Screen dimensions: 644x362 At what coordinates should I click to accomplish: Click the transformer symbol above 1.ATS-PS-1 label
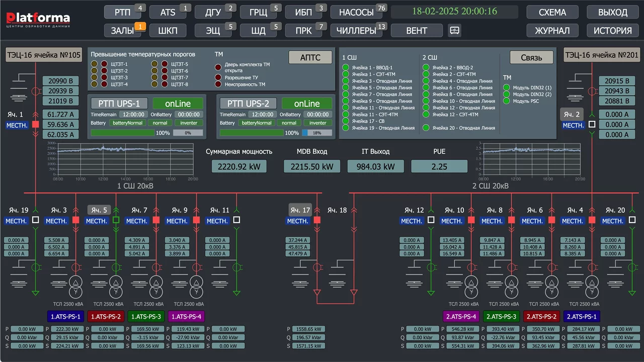pyautogui.click(x=76, y=286)
